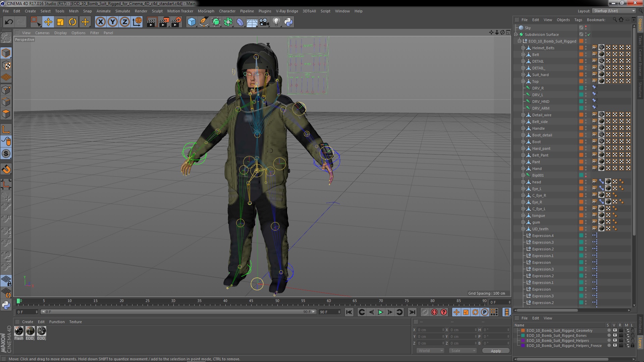Open the Array modeling objects icon

pyautogui.click(x=228, y=22)
